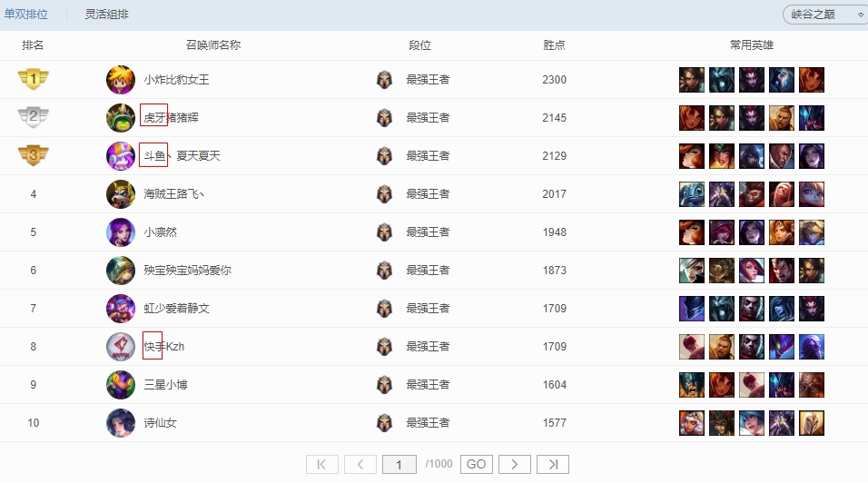Open avatar of 虎牙猪猪辉
This screenshot has width=868, height=483.
[121, 118]
